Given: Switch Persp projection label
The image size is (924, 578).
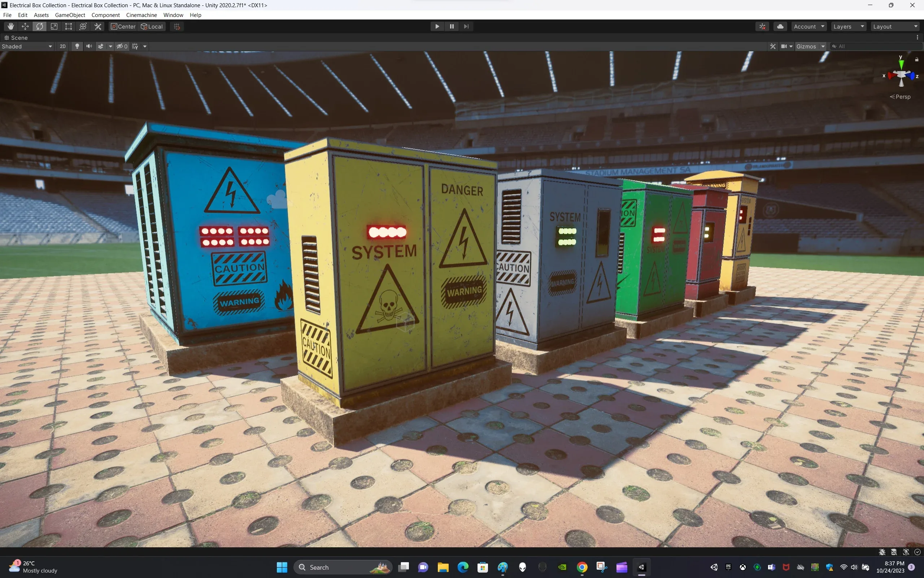Looking at the screenshot, I should [x=900, y=97].
